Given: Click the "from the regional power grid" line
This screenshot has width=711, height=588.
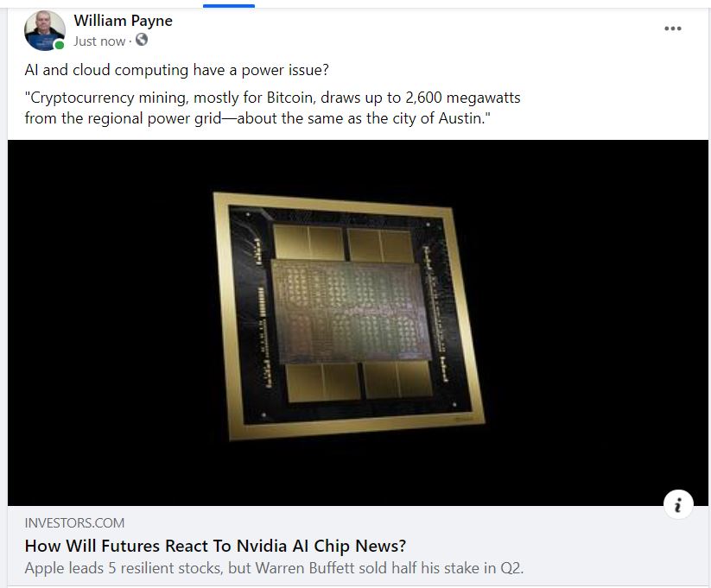Looking at the screenshot, I should point(257,118).
